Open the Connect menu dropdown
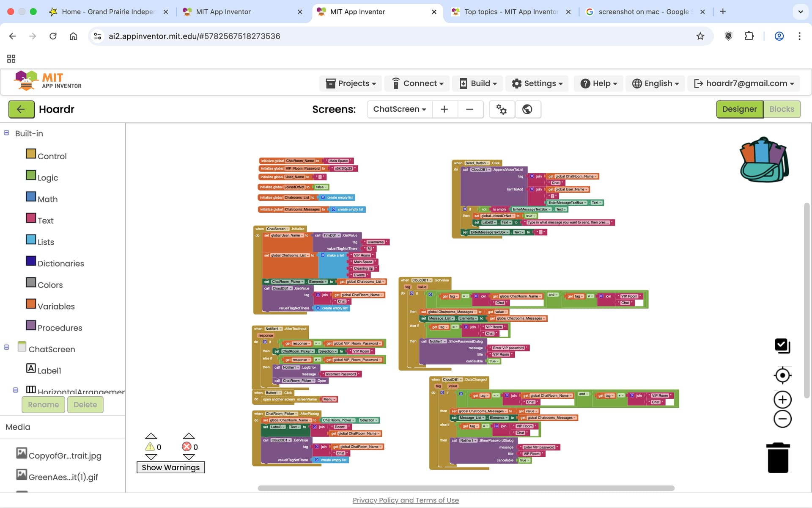Image resolution: width=812 pixels, height=508 pixels. [x=417, y=83]
